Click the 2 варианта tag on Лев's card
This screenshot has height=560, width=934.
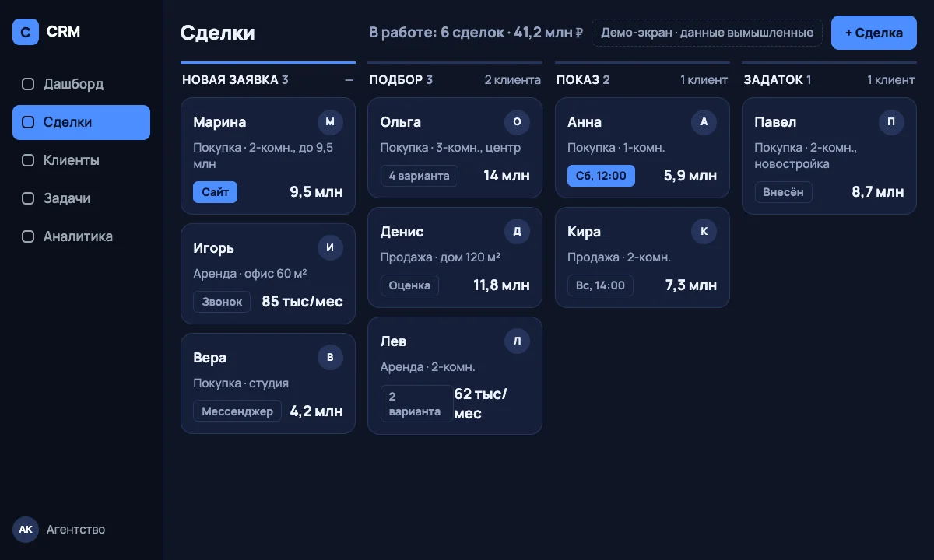[416, 404]
